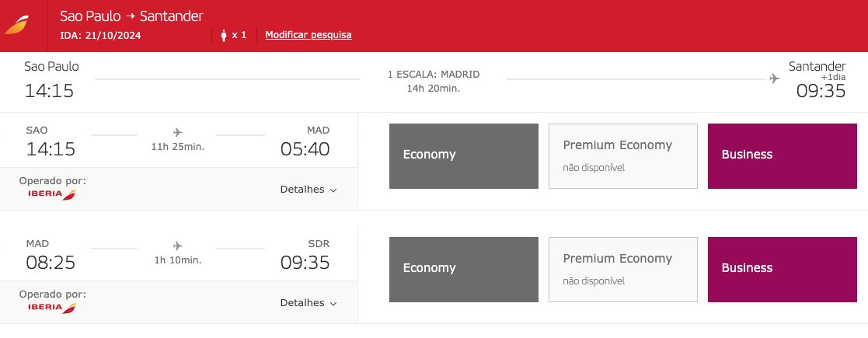
Task: Select Economy fare for the SAO–MAD flight
Action: pyautogui.click(x=464, y=156)
